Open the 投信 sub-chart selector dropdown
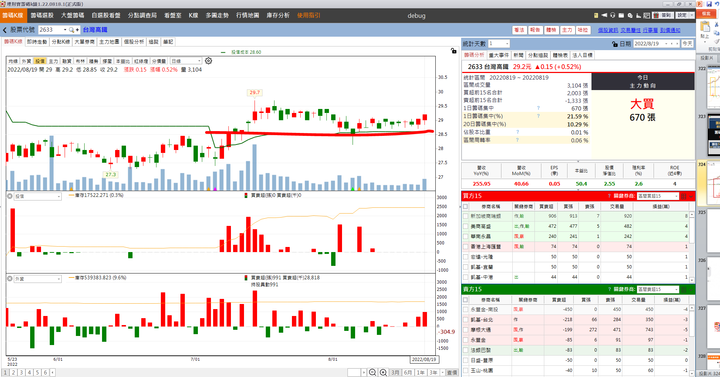This screenshot has width=720, height=377. [59, 197]
